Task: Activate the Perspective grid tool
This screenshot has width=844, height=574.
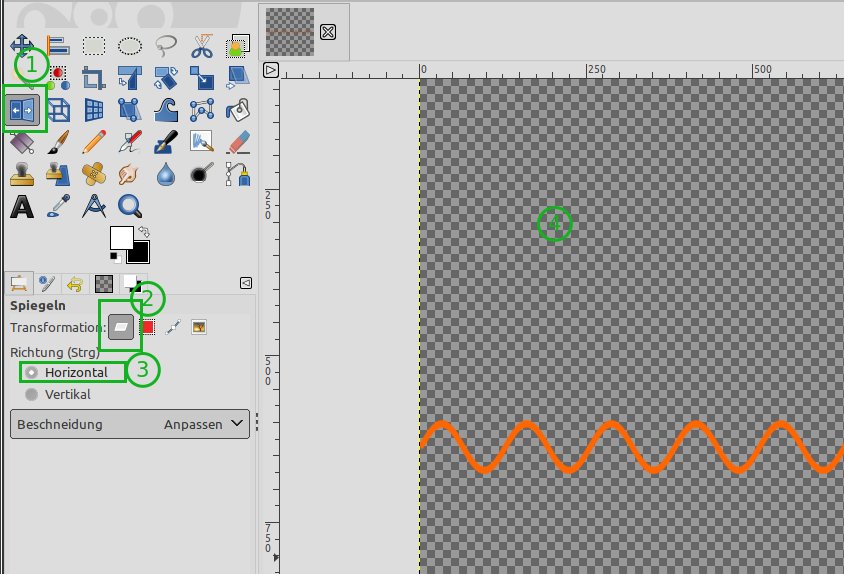Action: click(x=94, y=110)
